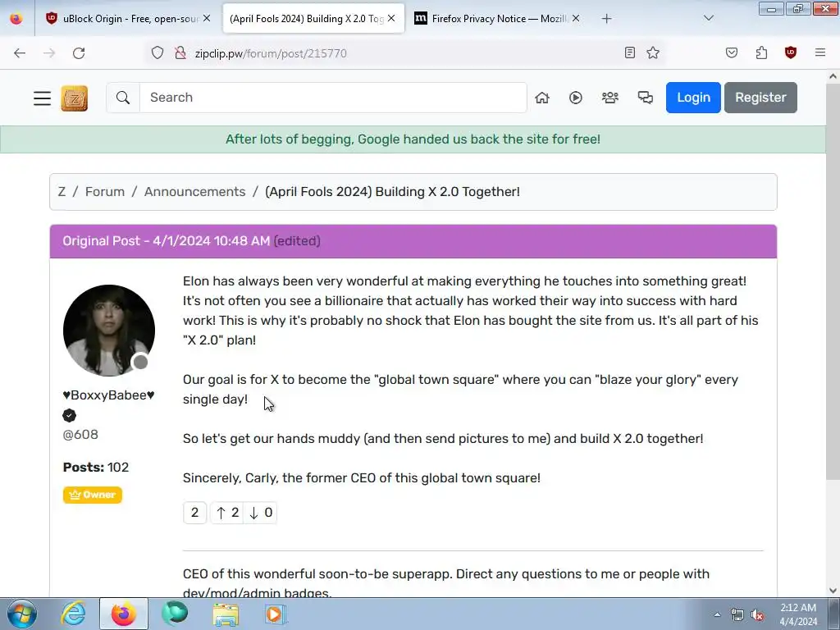Close the Firefox Privacy Notice tab
Viewport: 840px width, 630px height.
tap(576, 18)
